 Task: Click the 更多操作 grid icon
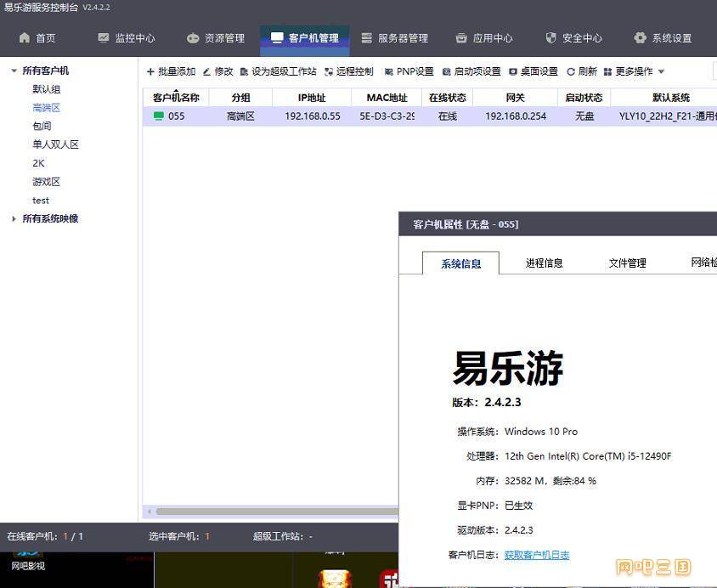(607, 71)
